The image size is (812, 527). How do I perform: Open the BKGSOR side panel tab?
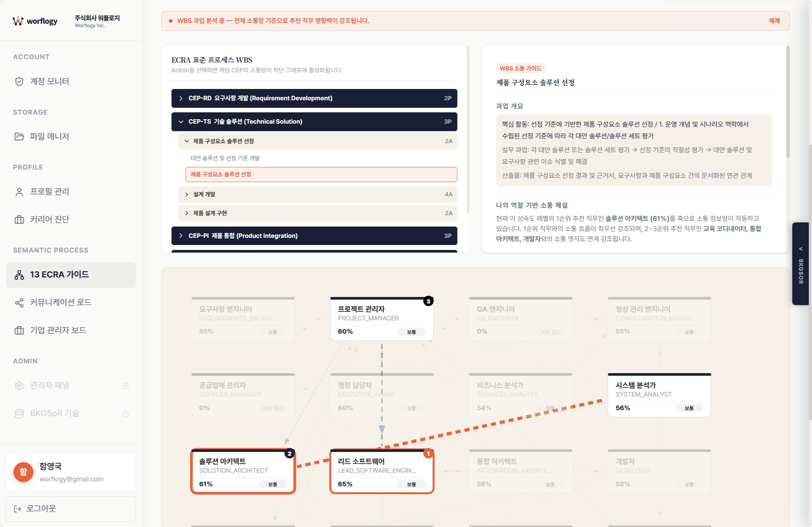[800, 264]
